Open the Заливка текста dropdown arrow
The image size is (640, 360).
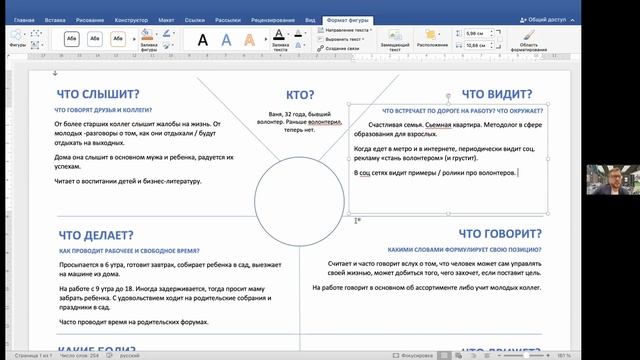[x=288, y=34]
